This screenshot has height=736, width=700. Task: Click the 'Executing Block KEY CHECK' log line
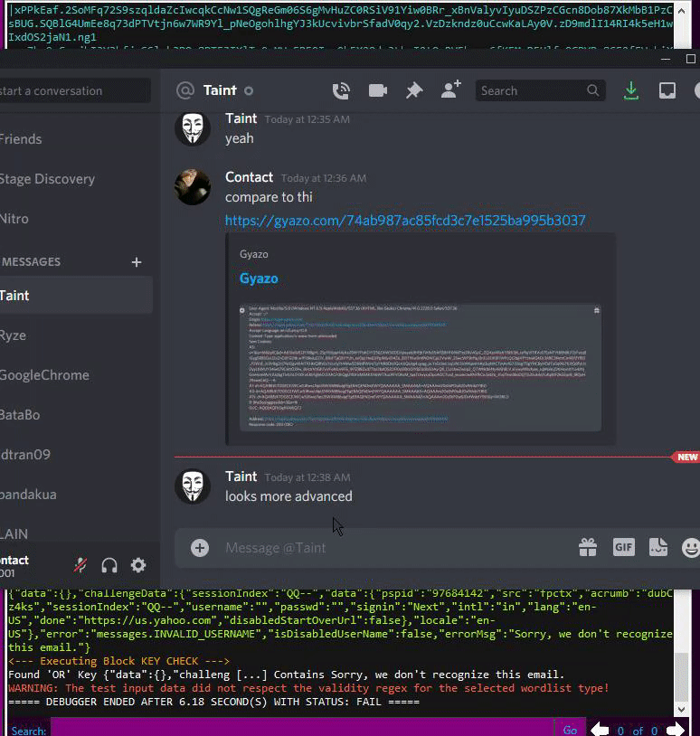[x=118, y=661]
